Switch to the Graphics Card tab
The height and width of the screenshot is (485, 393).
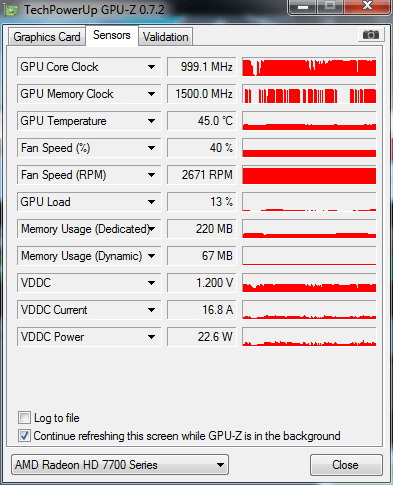pos(47,37)
